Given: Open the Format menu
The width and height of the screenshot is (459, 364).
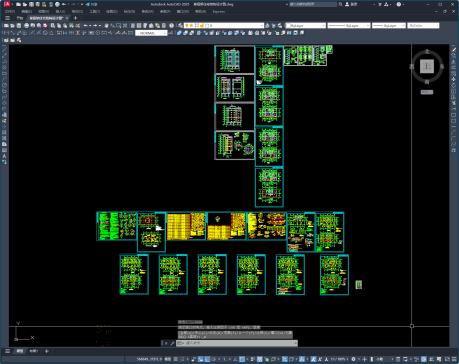Looking at the screenshot, I should 77,11.
